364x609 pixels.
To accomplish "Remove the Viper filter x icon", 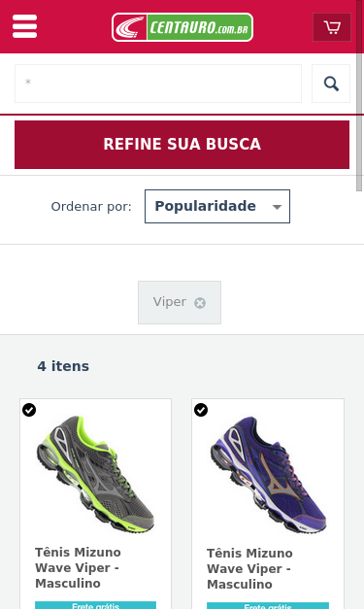I will tap(200, 303).
